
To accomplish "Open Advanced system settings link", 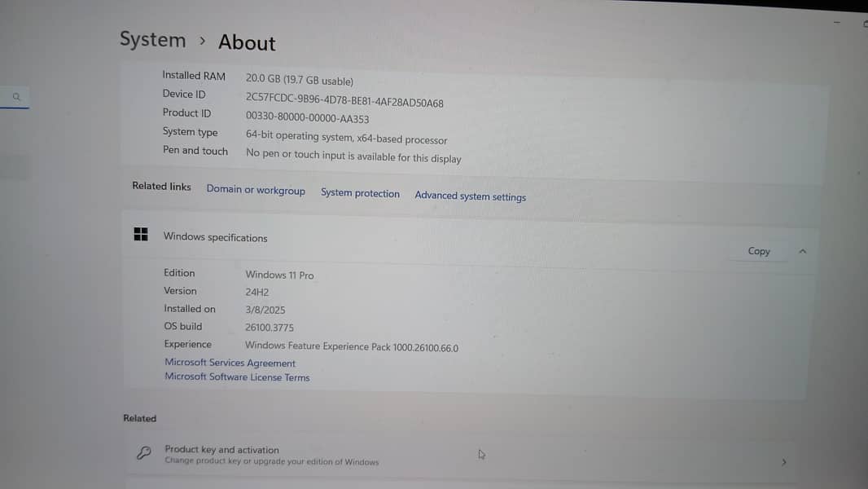I will coord(471,196).
